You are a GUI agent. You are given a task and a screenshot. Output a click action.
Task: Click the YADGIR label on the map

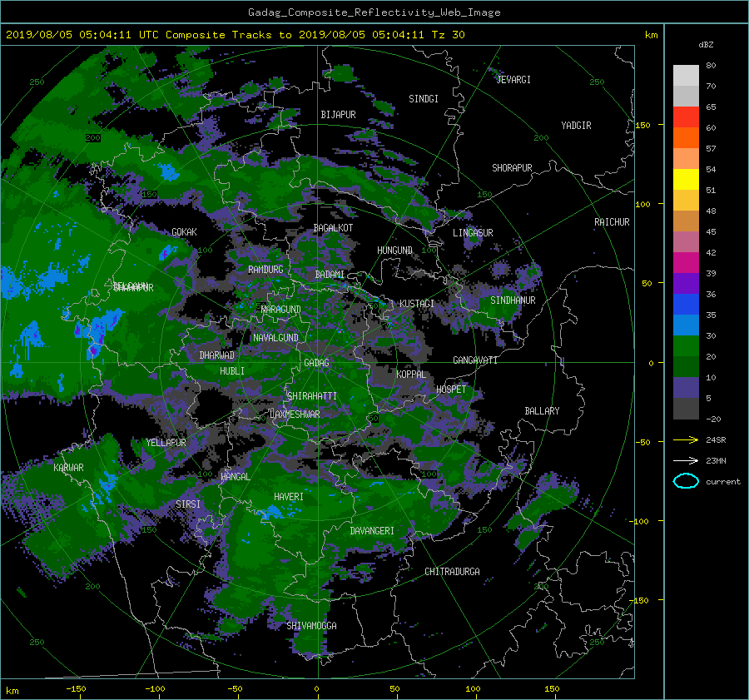coord(576,126)
